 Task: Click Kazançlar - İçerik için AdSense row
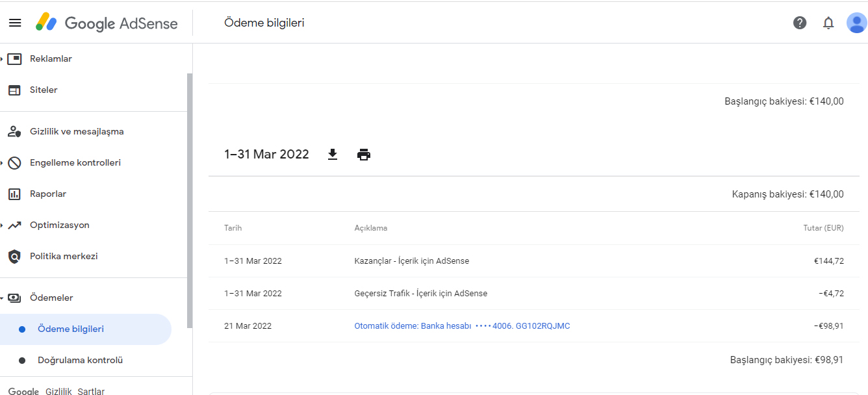coord(534,261)
